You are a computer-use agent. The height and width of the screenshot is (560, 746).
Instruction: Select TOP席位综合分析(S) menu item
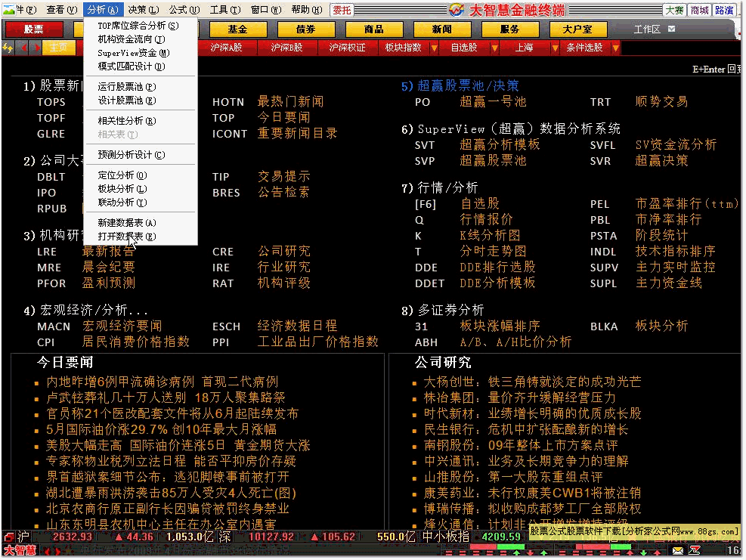pos(141,26)
